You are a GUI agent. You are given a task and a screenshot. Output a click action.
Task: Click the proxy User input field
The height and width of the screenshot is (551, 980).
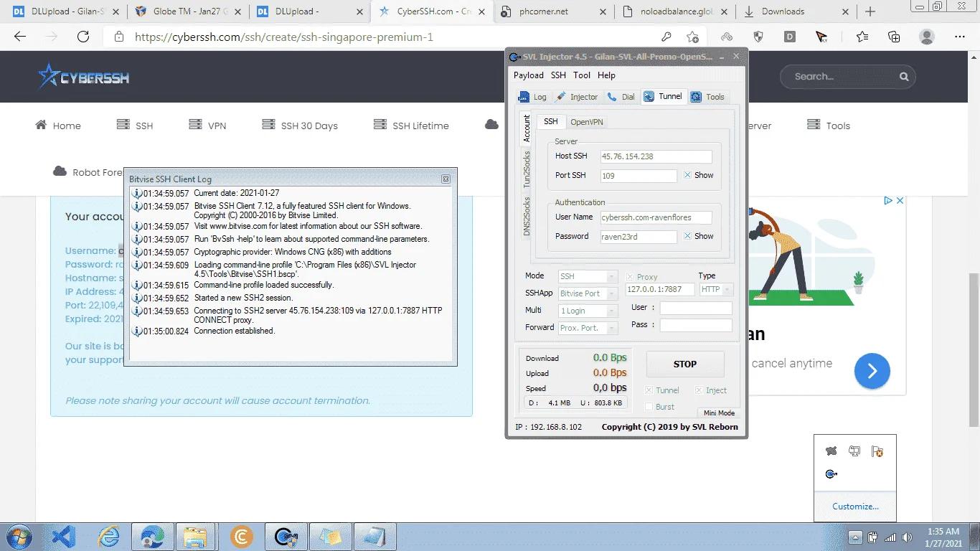click(696, 308)
